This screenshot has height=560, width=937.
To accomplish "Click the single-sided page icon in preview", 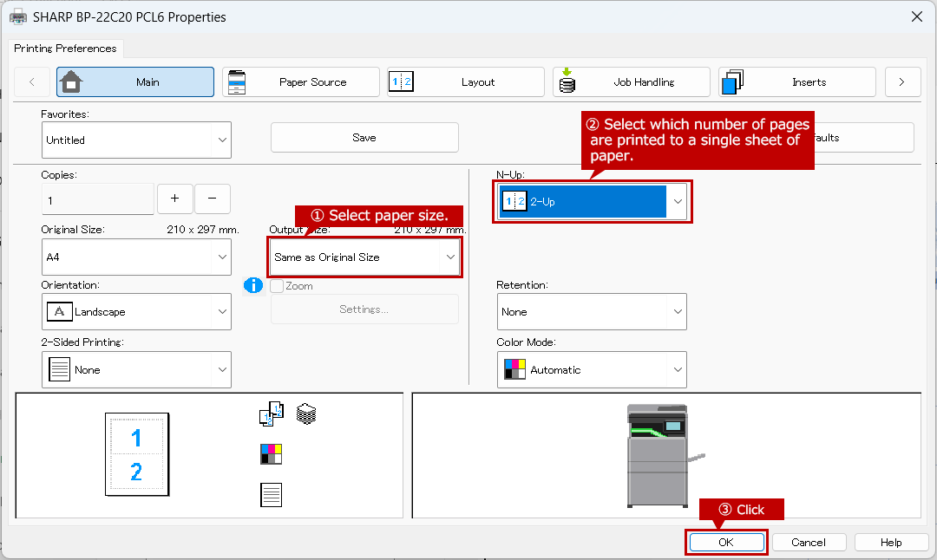I will point(272,495).
